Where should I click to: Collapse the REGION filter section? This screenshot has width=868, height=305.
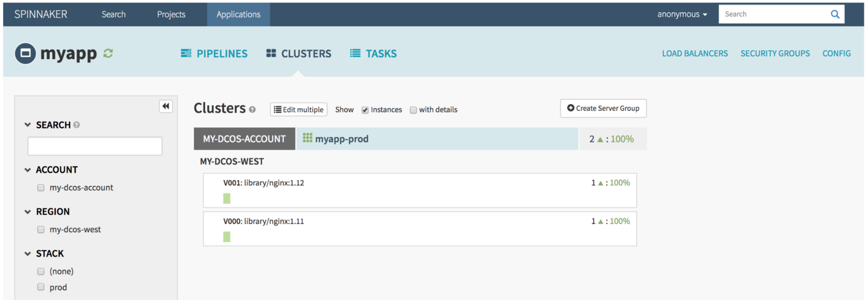coord(28,212)
